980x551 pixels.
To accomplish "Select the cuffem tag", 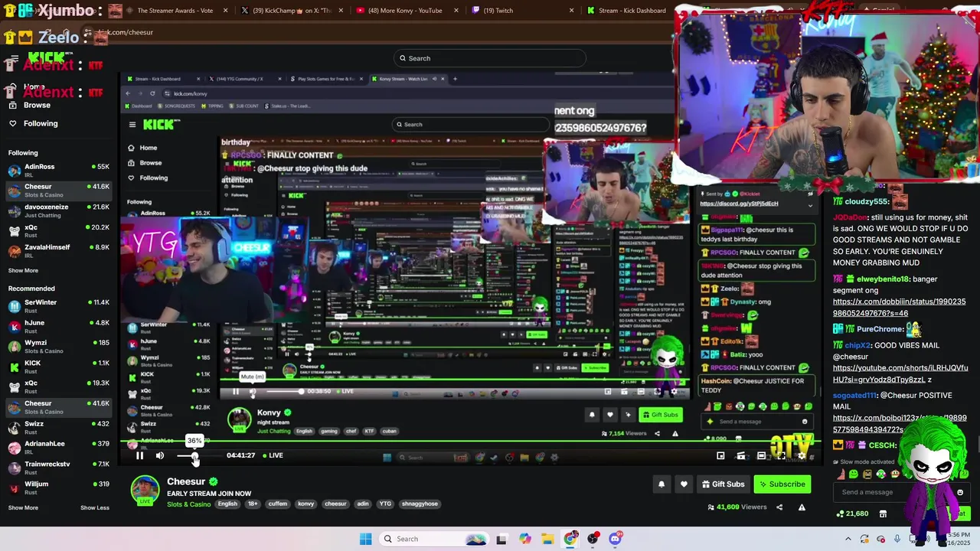I will click(x=278, y=504).
